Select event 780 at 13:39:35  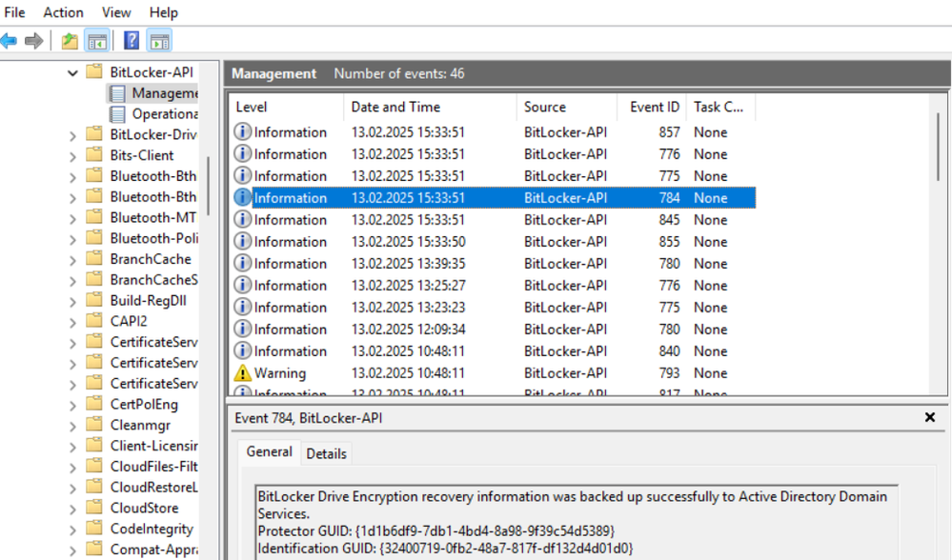click(494, 263)
